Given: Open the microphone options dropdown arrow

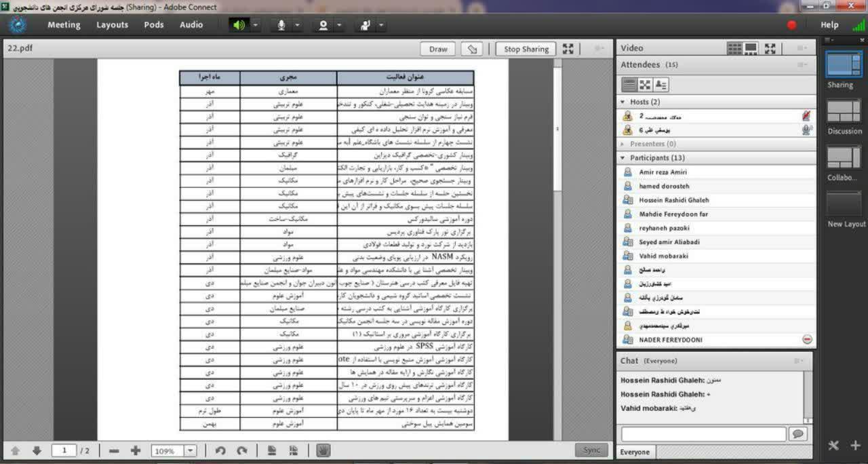Looking at the screenshot, I should click(x=297, y=25).
